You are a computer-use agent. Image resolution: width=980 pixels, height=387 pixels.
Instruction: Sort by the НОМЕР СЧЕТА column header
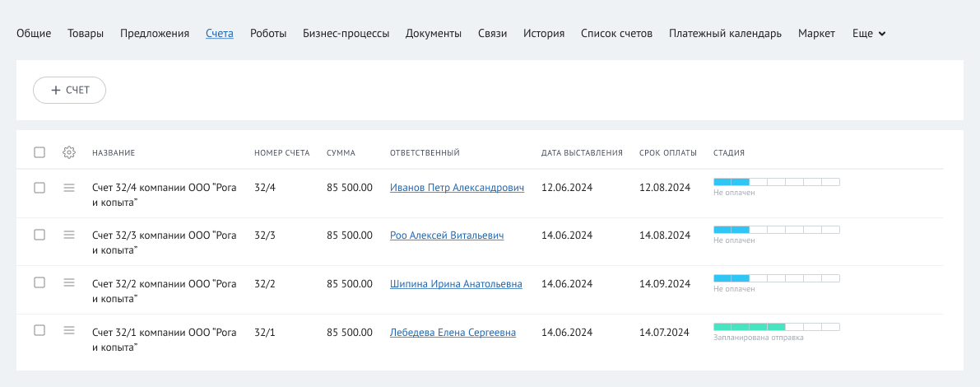282,152
